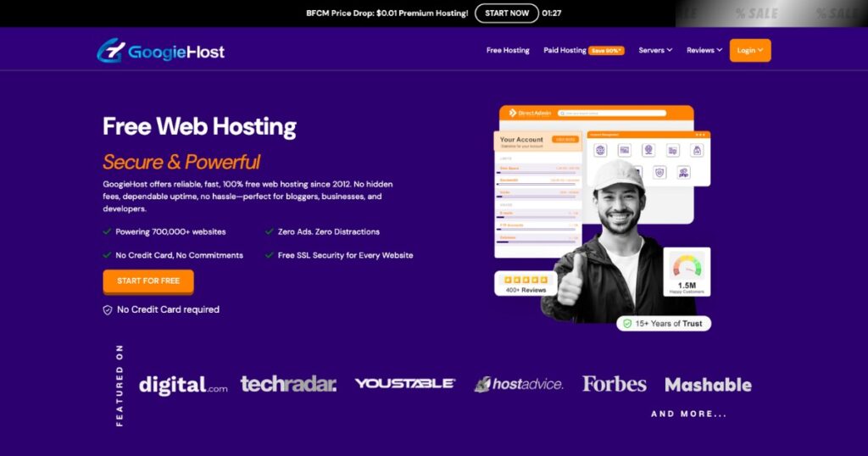Click shield icon beside No Credit Card required

point(108,310)
